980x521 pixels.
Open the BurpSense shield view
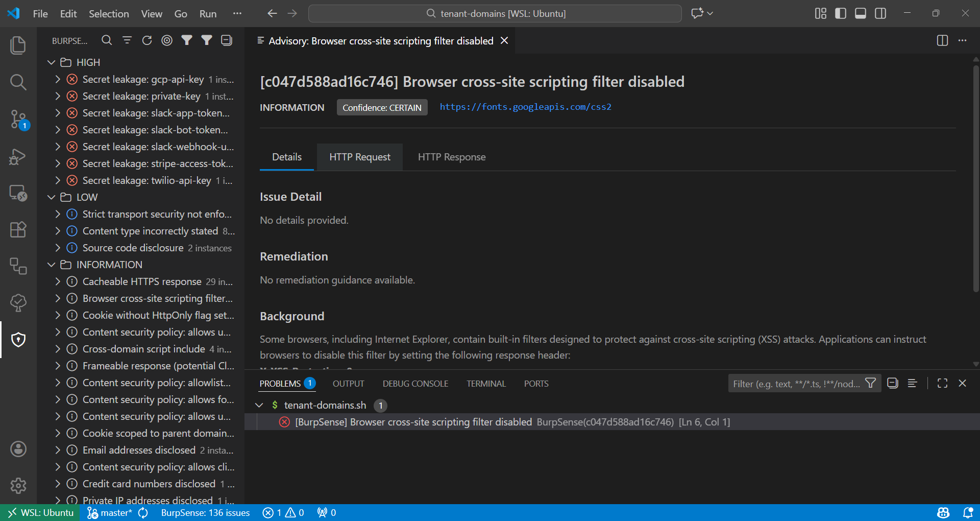click(18, 340)
